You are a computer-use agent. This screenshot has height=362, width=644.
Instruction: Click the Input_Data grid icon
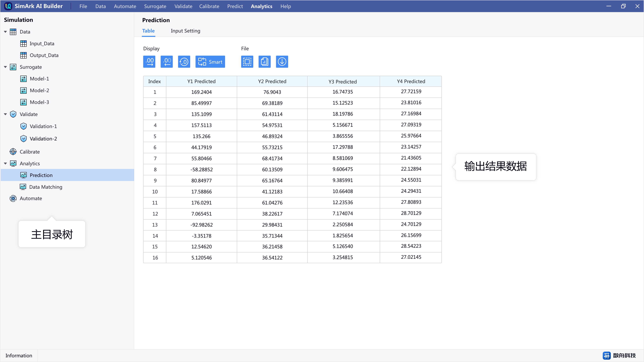(23, 43)
